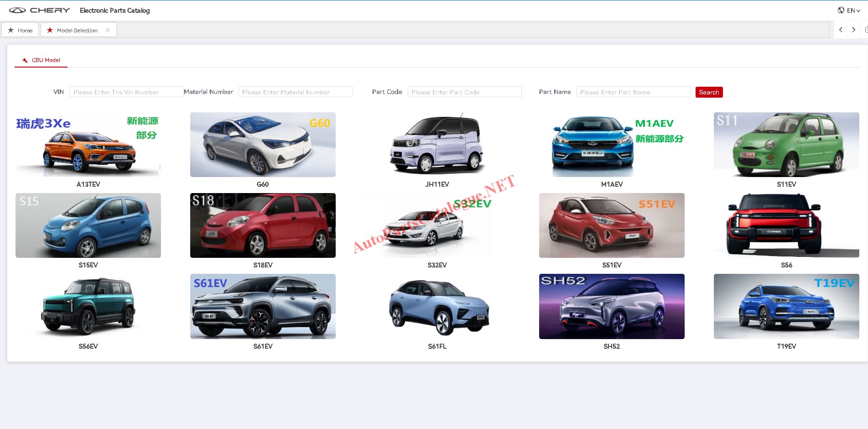Click the S61FL model label
Image resolution: width=868 pixels, height=429 pixels.
click(x=437, y=346)
